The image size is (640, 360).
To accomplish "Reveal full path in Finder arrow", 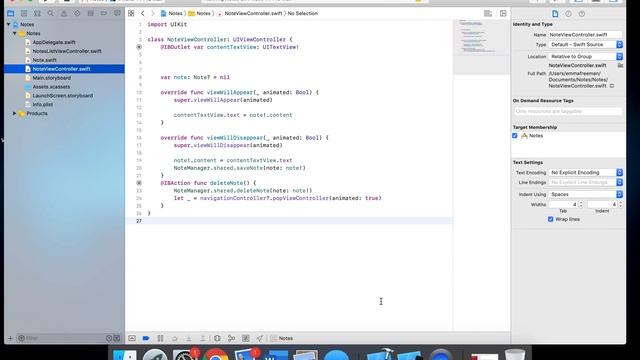I will point(612,86).
